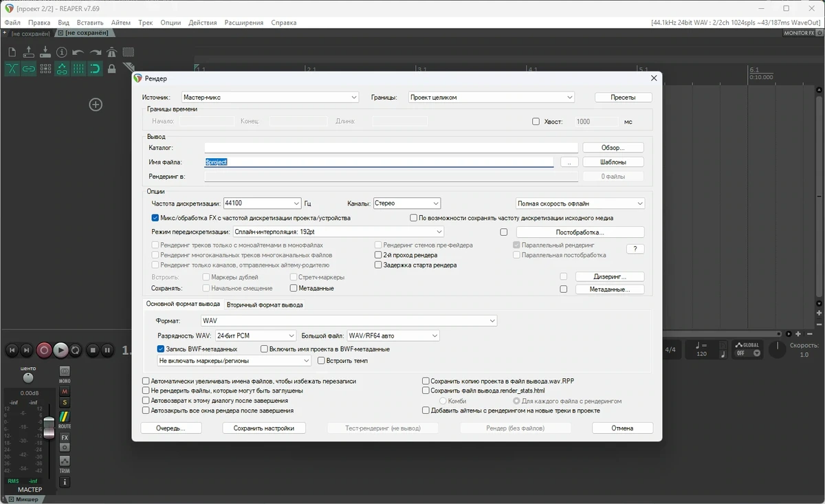Select Основной формат вывода tab
This screenshot has width=825, height=504.
click(183, 304)
